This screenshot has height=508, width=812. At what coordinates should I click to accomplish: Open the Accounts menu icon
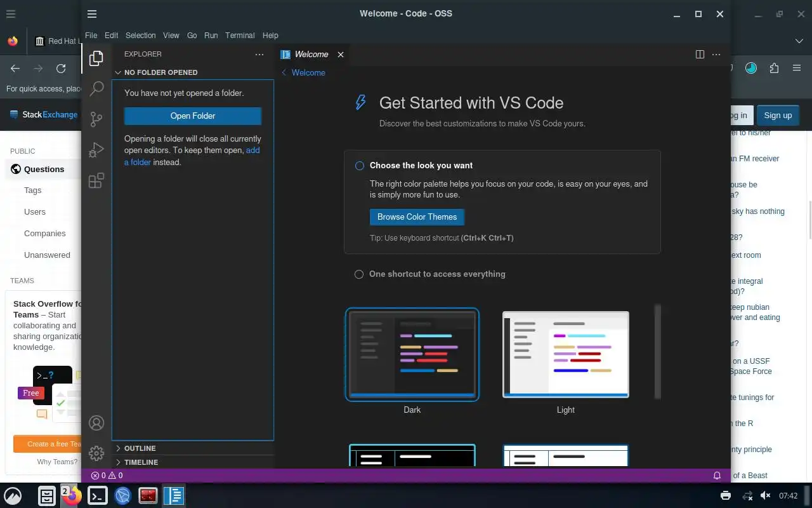(x=96, y=423)
